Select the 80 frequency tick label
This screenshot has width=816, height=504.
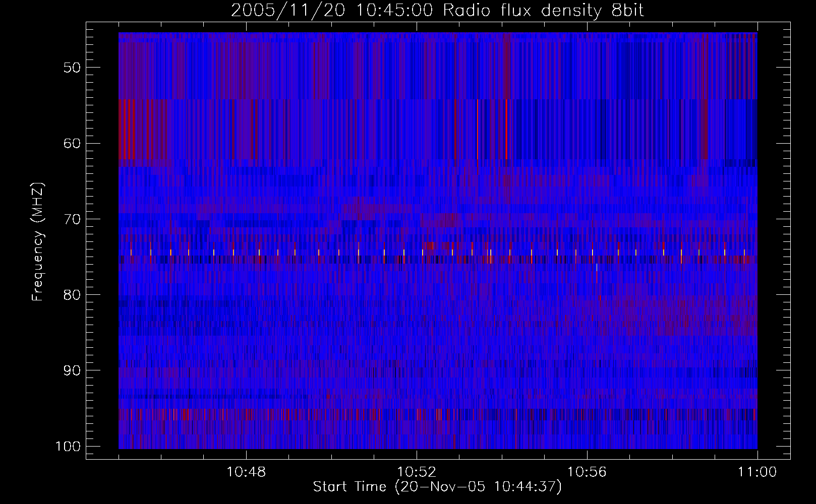click(72, 295)
